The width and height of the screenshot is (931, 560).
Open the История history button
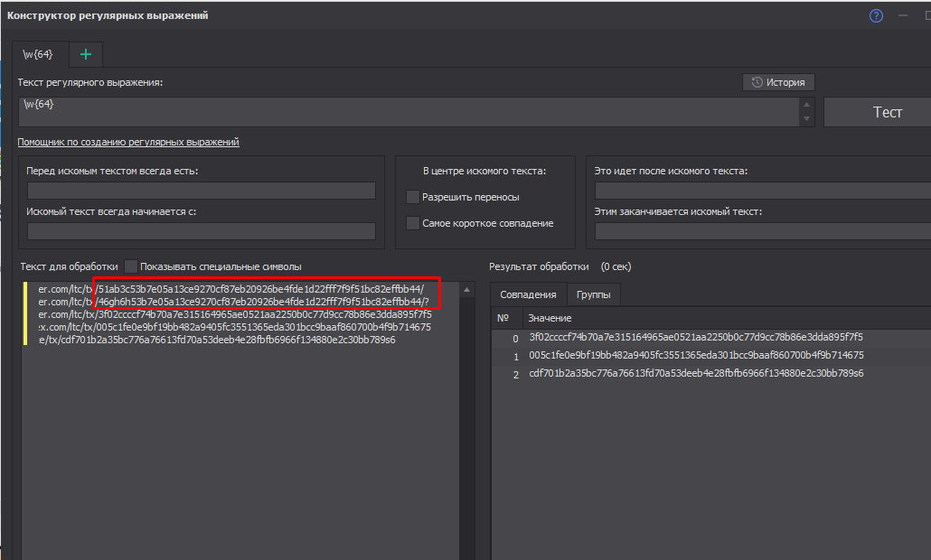point(778,82)
